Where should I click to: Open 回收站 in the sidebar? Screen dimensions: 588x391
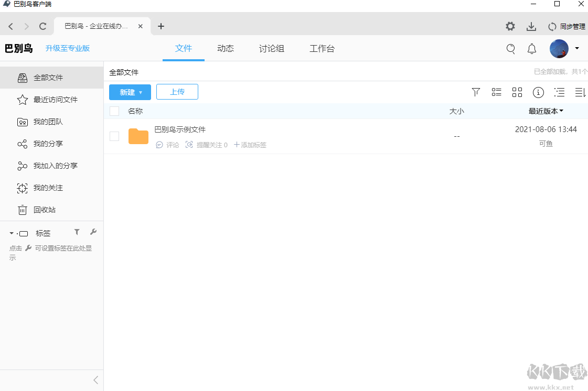(44, 209)
